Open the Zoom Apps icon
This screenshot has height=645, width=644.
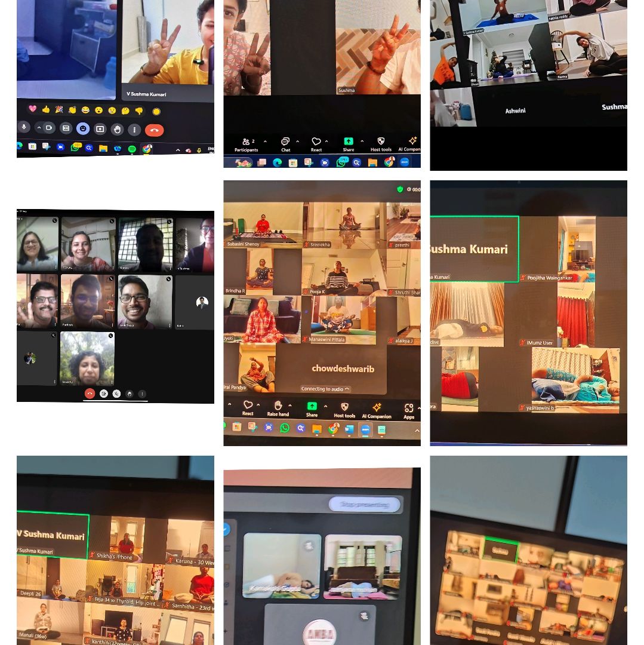coord(409,408)
